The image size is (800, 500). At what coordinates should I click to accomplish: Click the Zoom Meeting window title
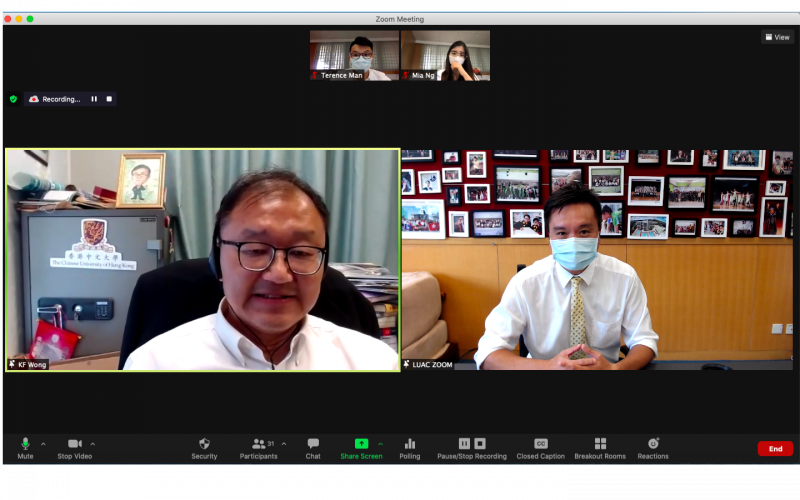[x=399, y=19]
